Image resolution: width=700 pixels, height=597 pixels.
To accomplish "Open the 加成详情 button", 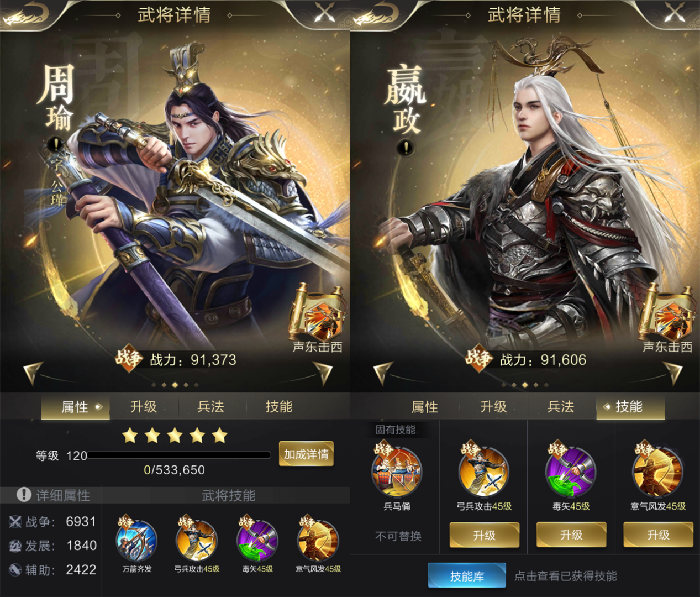I will tap(306, 454).
